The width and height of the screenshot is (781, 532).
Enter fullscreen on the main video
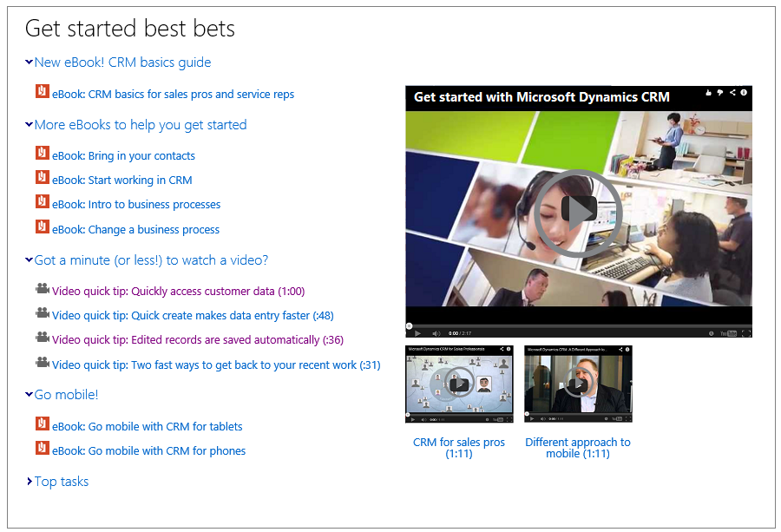747,333
